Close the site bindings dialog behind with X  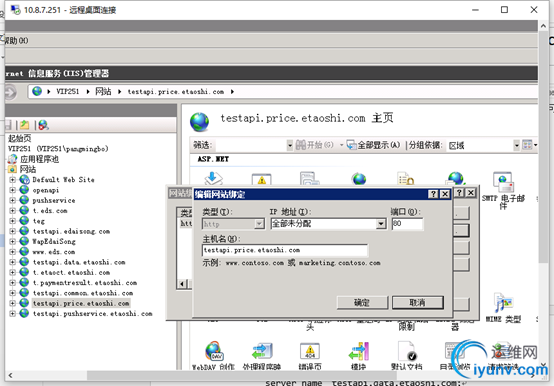click(471, 192)
